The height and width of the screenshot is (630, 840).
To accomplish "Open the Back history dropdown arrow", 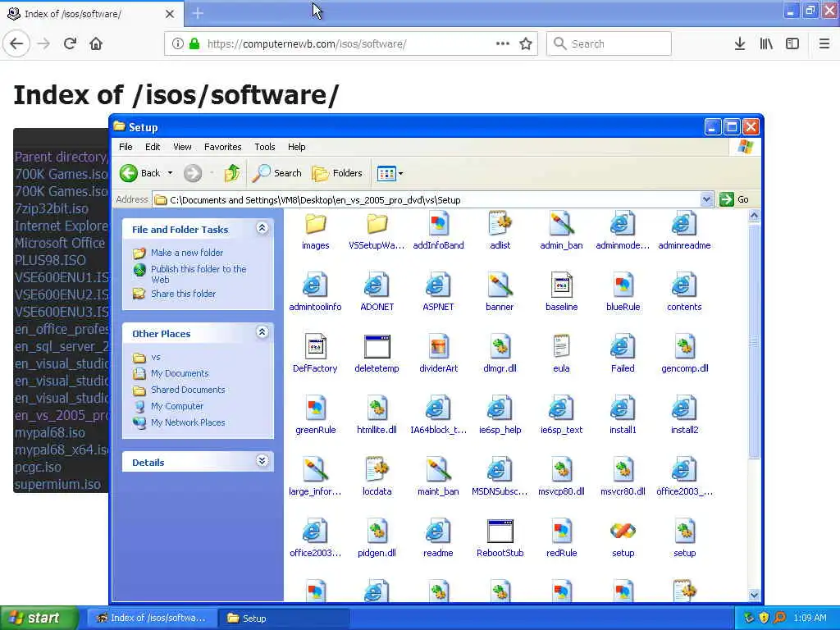I will 170,173.
